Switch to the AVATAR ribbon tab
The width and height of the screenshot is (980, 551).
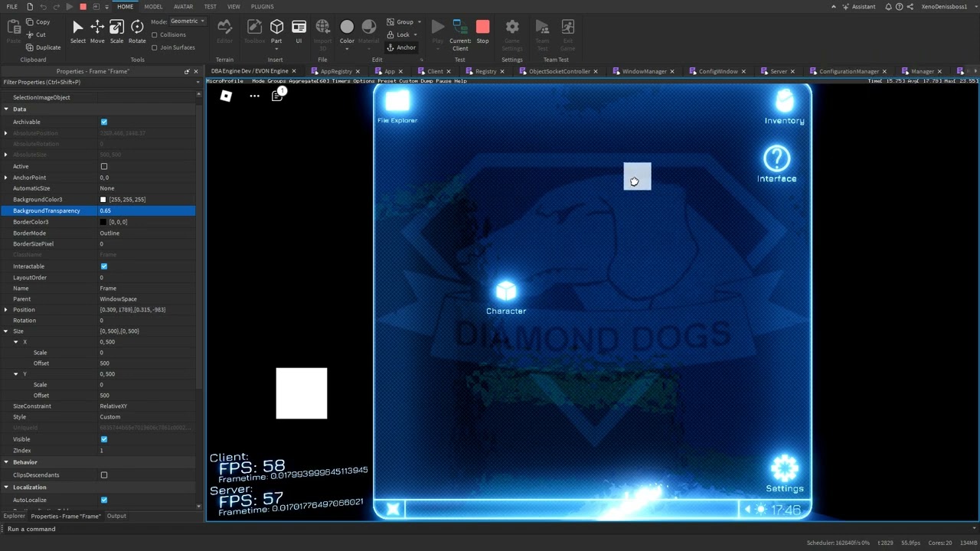pos(183,7)
